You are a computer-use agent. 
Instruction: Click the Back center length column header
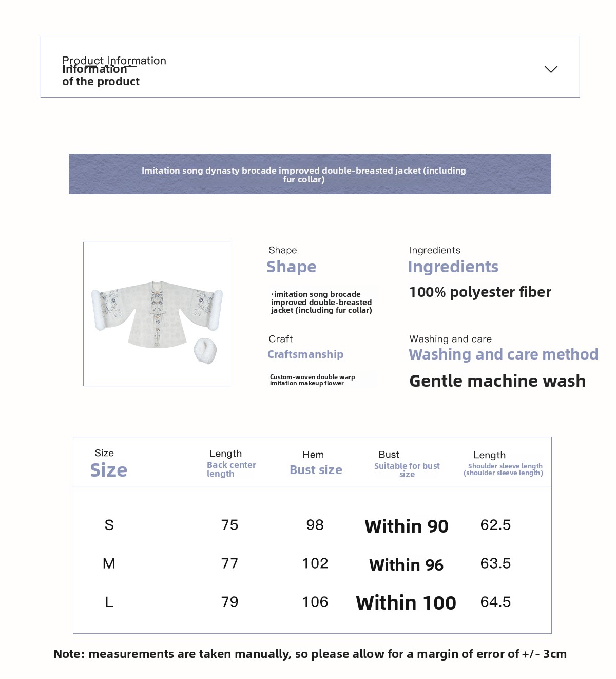pos(231,469)
